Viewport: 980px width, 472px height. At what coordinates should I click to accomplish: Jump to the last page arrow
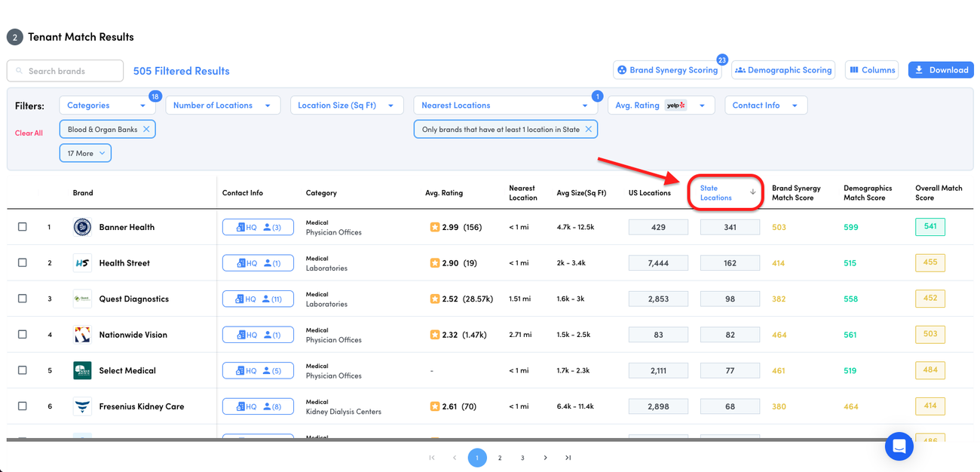pos(568,458)
